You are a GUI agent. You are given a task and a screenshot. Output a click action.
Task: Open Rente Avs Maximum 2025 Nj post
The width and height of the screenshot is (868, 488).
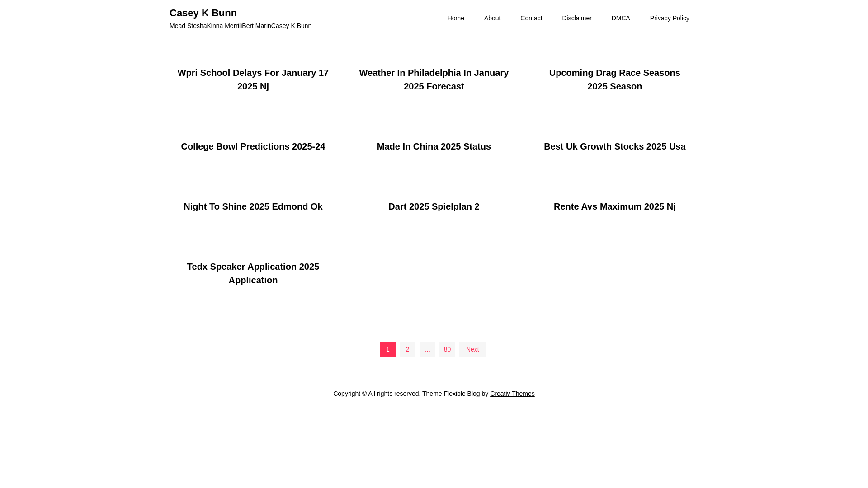click(x=615, y=206)
